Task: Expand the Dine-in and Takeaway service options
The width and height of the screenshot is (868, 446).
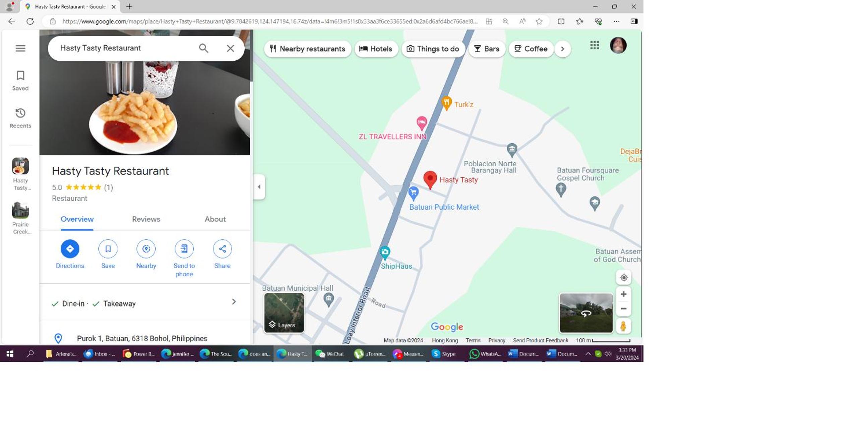Action: [x=145, y=303]
